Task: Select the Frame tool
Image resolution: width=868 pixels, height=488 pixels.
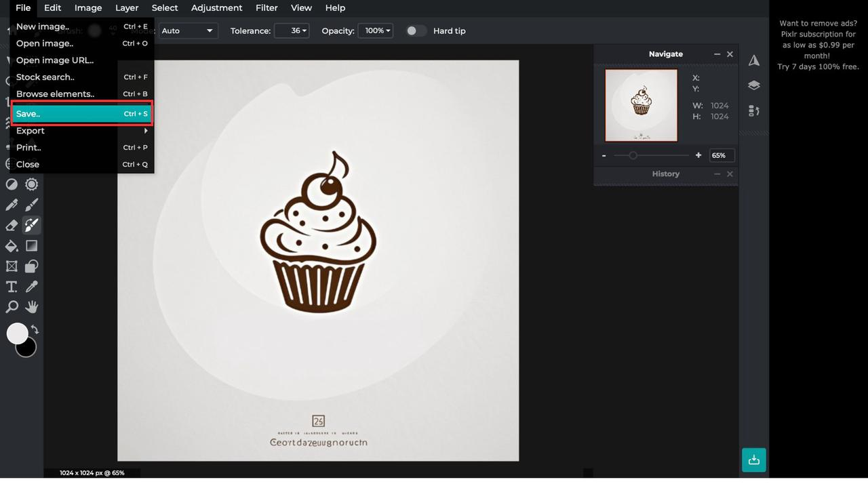Action: [x=12, y=266]
